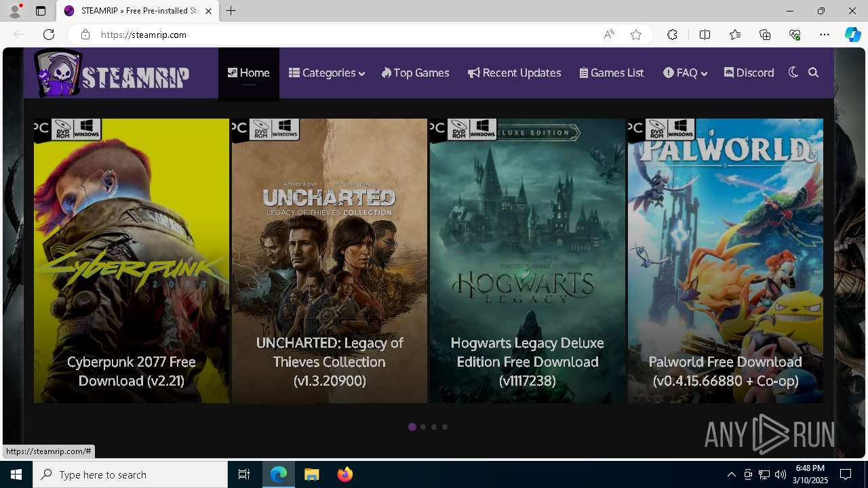The height and width of the screenshot is (488, 868).
Task: Open network settings tray icon
Action: [x=764, y=474]
